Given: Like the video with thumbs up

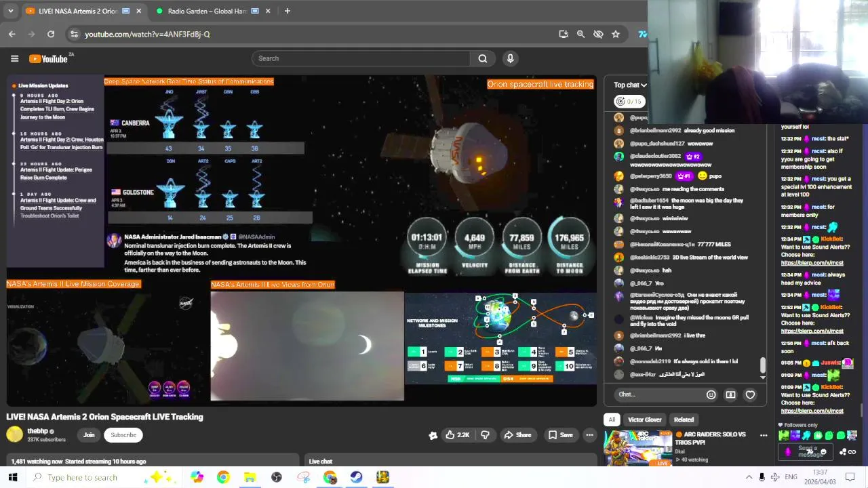Looking at the screenshot, I should tap(457, 435).
